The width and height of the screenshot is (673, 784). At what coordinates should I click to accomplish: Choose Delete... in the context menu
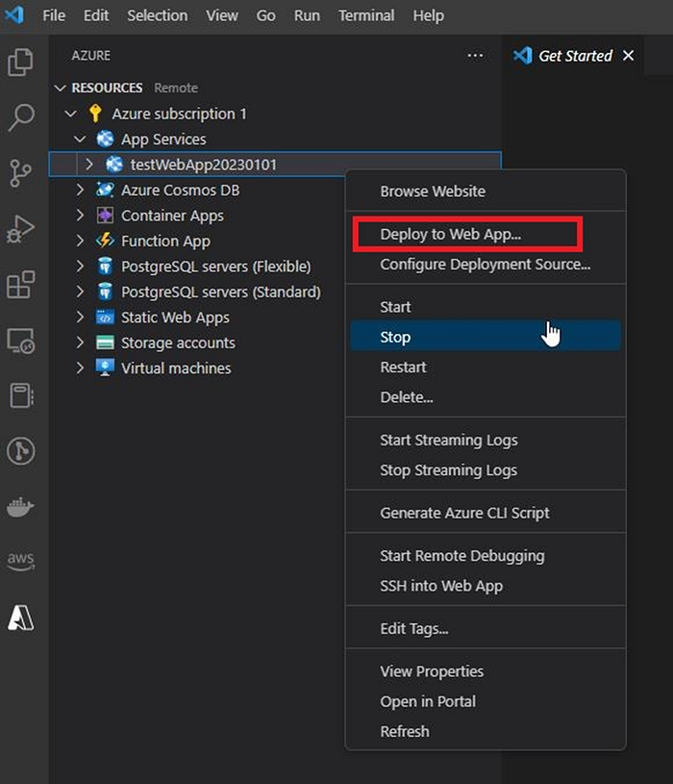point(486,397)
